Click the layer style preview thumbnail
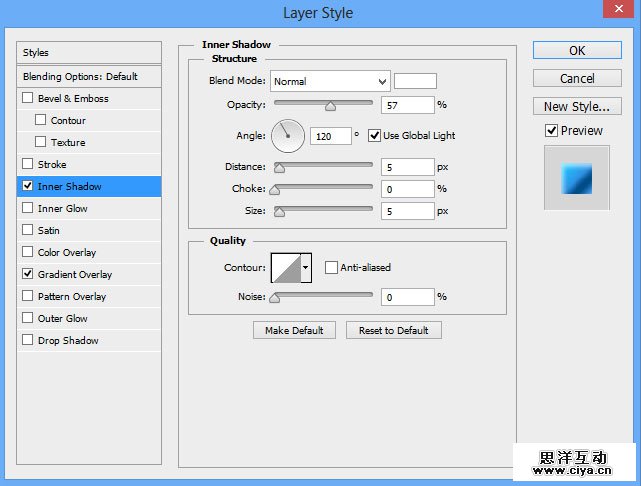The width and height of the screenshot is (641, 486). point(576,177)
